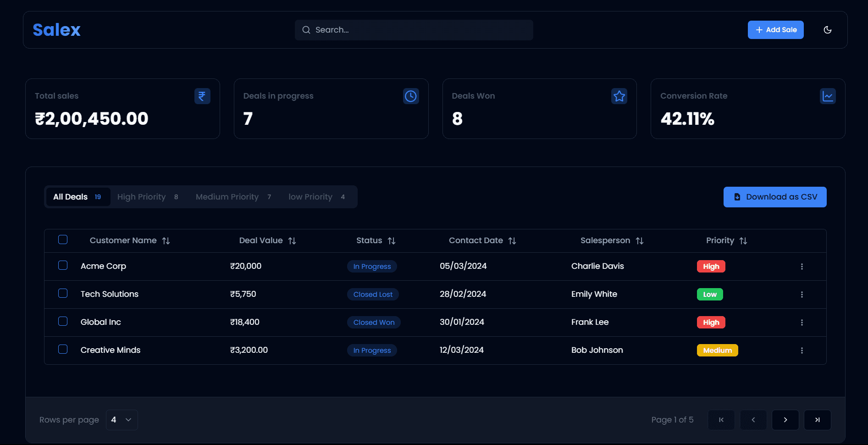868x445 pixels.
Task: Switch to the Medium Priority tab
Action: coord(227,196)
